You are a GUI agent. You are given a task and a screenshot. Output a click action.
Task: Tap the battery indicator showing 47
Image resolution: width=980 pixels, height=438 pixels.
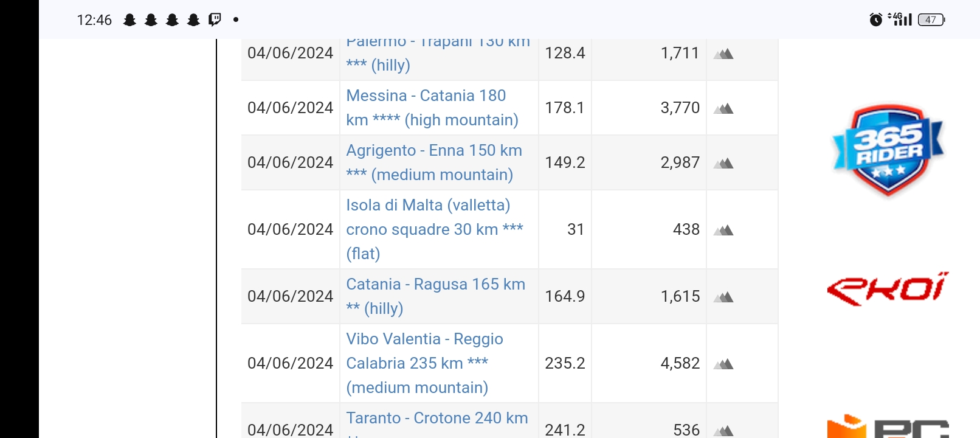tap(931, 19)
